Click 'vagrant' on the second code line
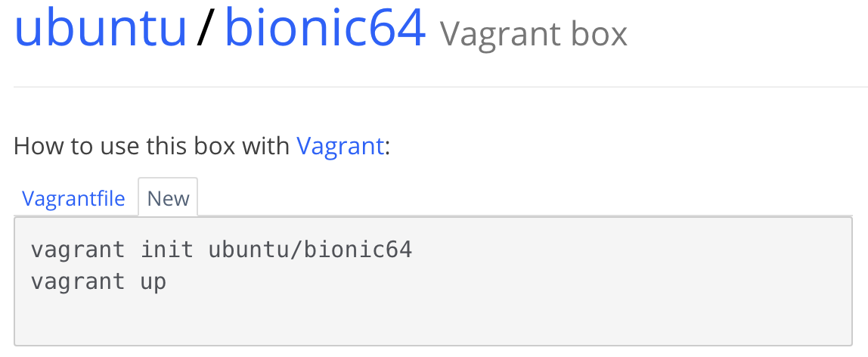 [x=77, y=283]
